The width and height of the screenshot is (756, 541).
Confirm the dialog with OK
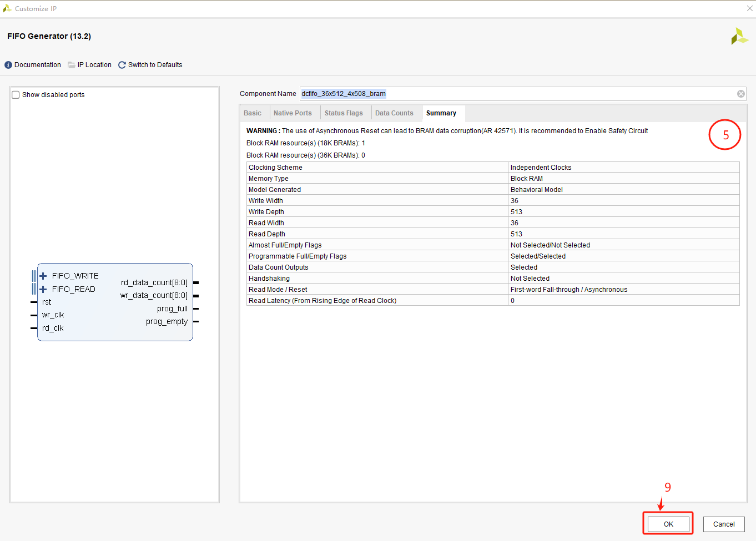pos(668,524)
